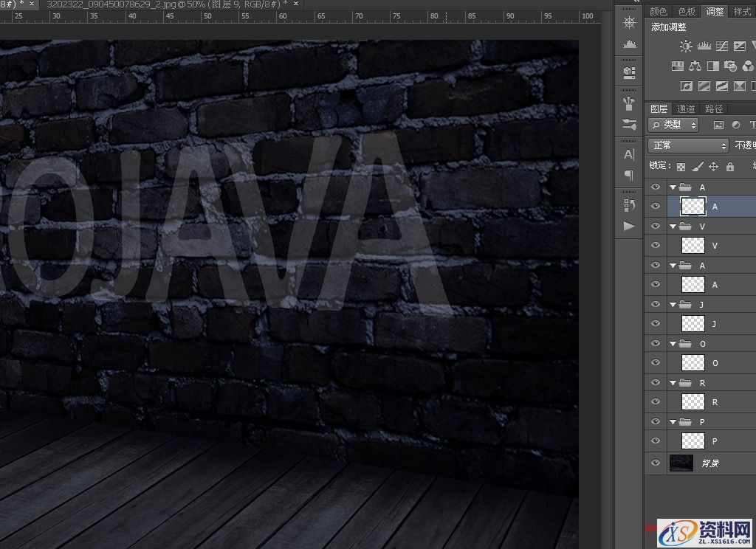This screenshot has width=756, height=549.
Task: Lock transparent pixels of the layer
Action: click(681, 167)
